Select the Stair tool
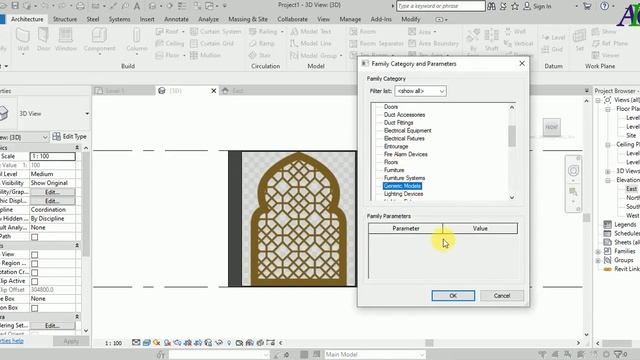Image resolution: width=640 pixels, height=360 pixels. 260,55
